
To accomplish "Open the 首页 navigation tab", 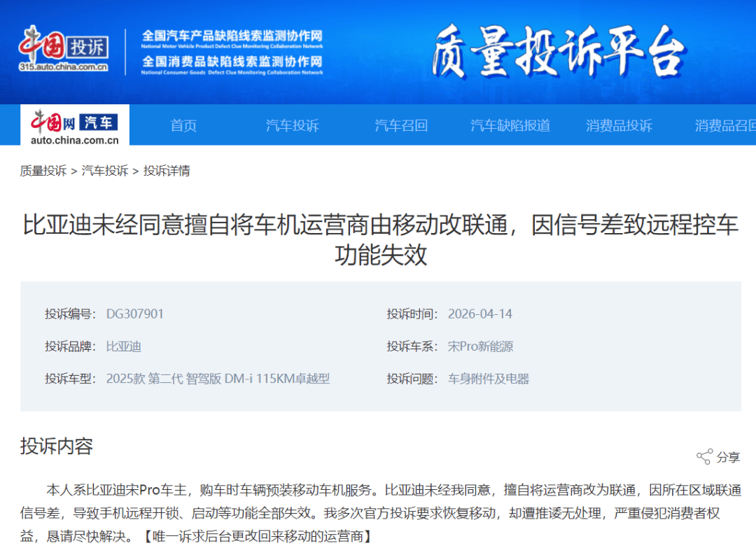I will pos(183,125).
